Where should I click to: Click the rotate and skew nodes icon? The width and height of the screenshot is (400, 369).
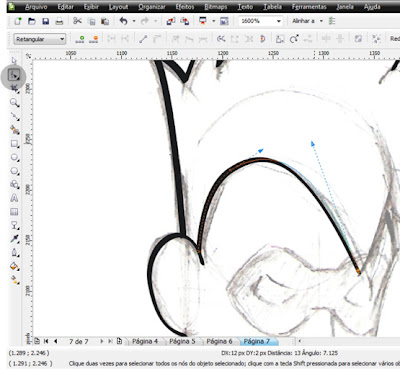coord(294,39)
